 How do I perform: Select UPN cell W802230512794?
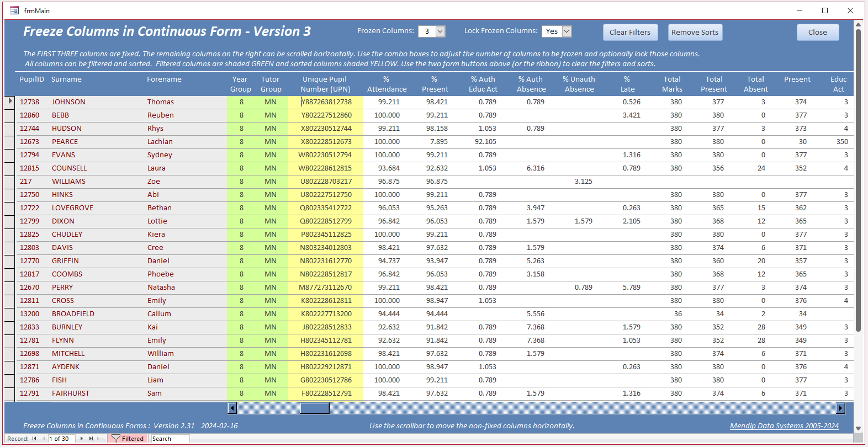(325, 155)
